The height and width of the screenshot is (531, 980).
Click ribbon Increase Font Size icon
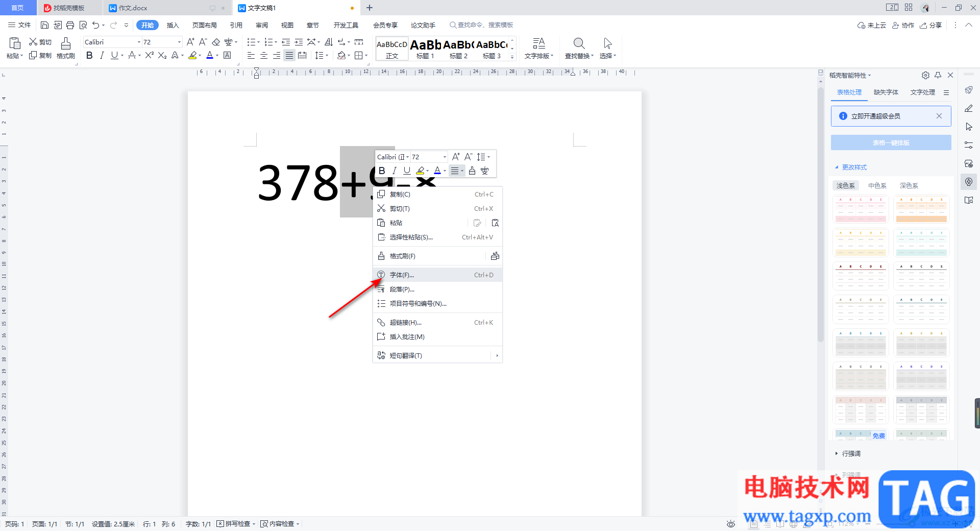click(190, 42)
